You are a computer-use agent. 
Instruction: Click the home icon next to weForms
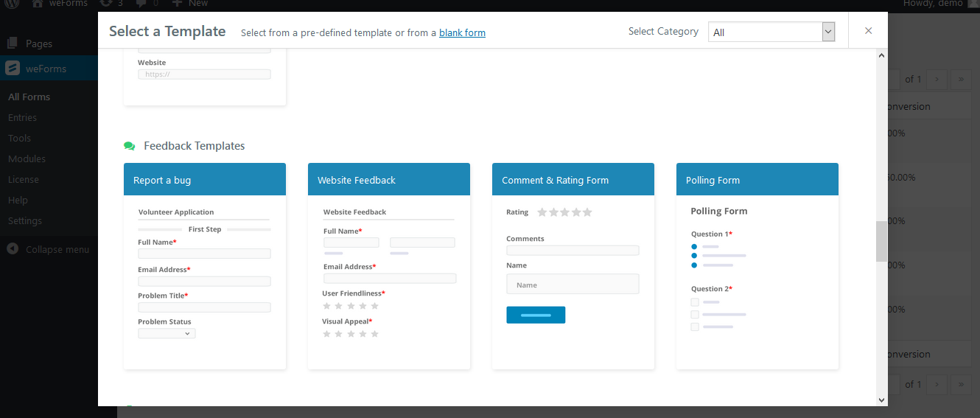pos(38,4)
